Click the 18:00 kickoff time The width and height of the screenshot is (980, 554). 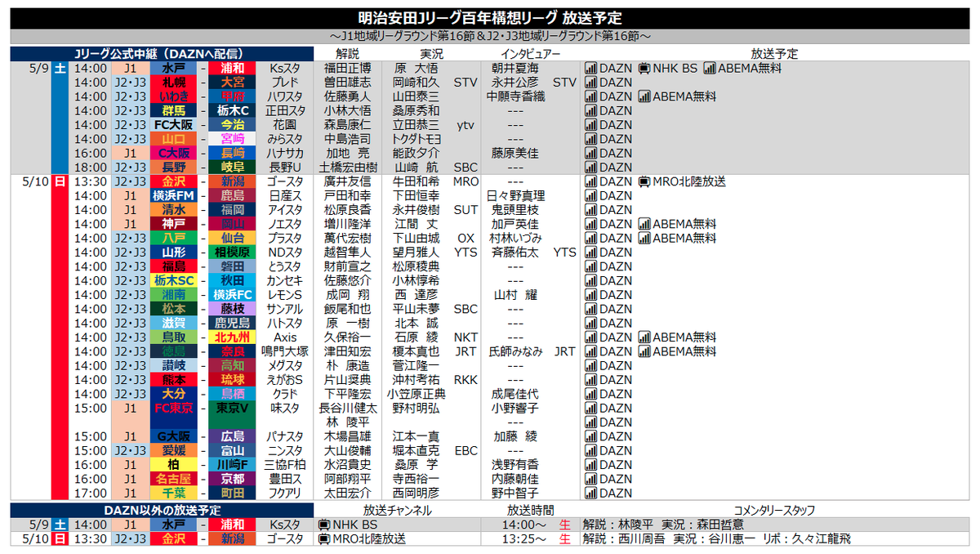(90, 168)
